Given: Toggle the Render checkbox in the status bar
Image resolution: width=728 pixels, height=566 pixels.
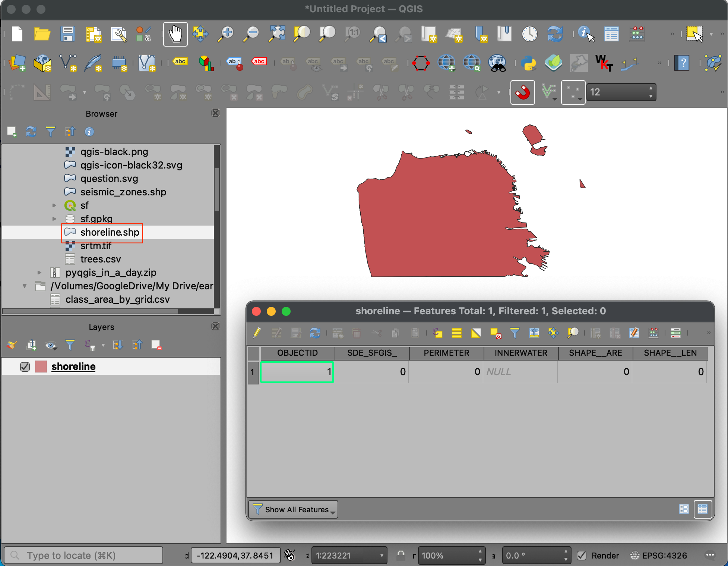Looking at the screenshot, I should tap(582, 556).
